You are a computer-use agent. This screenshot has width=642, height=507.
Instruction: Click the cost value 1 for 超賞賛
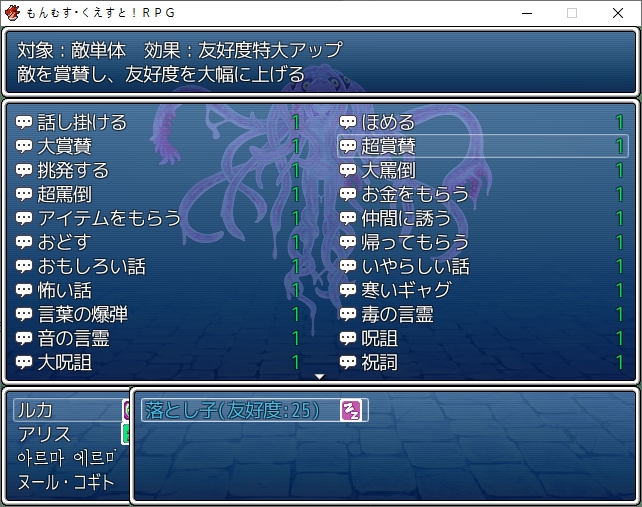click(x=620, y=146)
